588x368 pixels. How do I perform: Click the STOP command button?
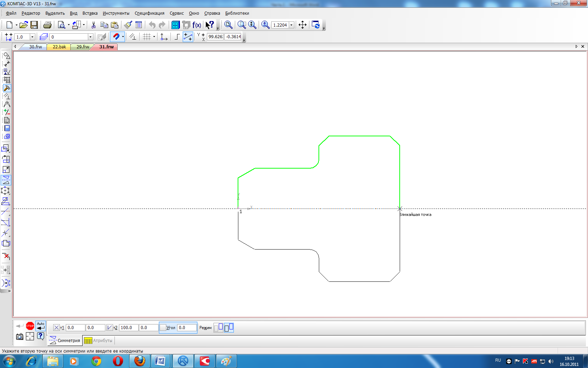[30, 326]
